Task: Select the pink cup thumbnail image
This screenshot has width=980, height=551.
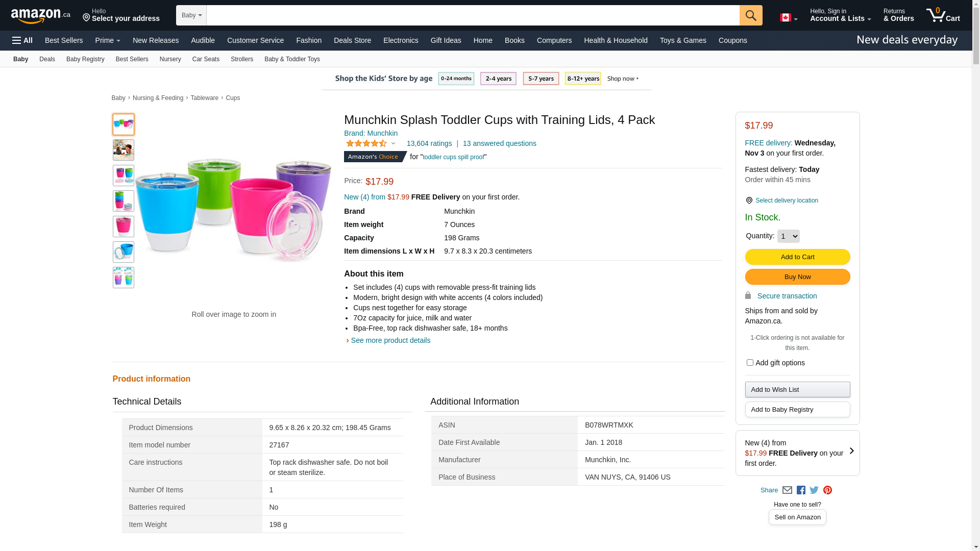Action: point(124,227)
